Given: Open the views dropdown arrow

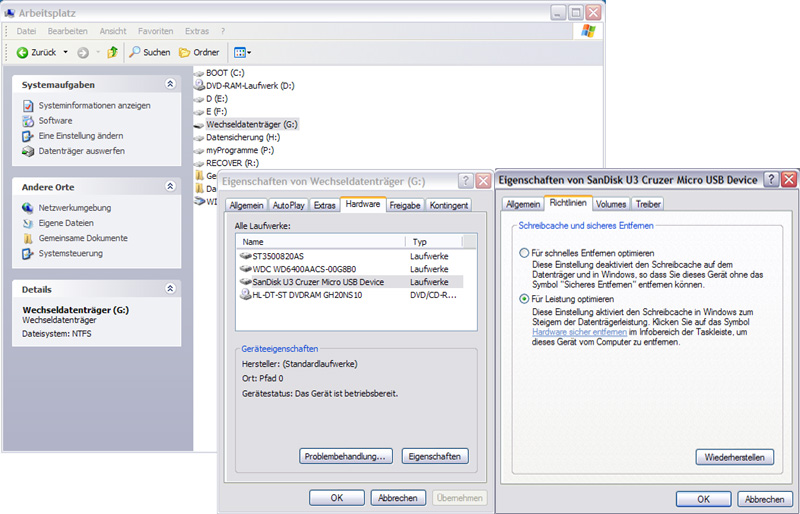Looking at the screenshot, I should coord(249,53).
